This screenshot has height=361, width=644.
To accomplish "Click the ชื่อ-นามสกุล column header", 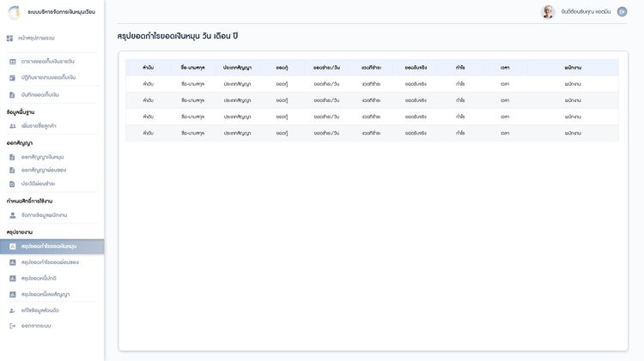I will pos(192,67).
